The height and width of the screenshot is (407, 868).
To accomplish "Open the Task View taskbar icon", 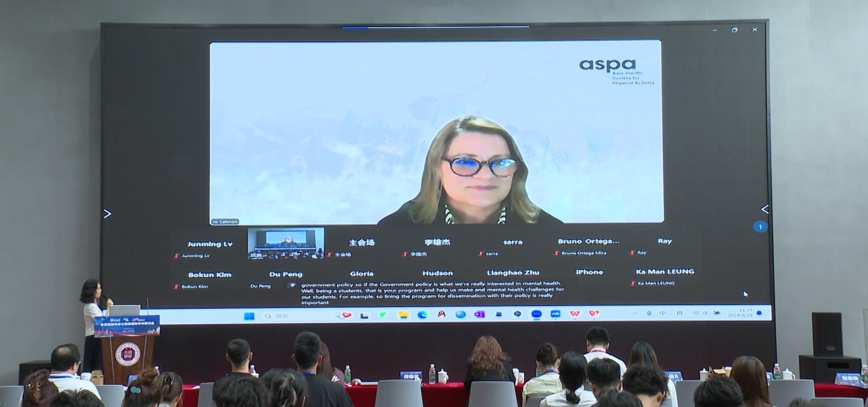I will 364,315.
